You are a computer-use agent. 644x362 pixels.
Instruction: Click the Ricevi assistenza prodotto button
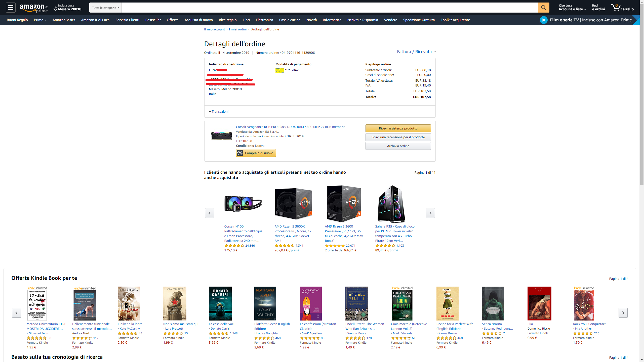[398, 128]
